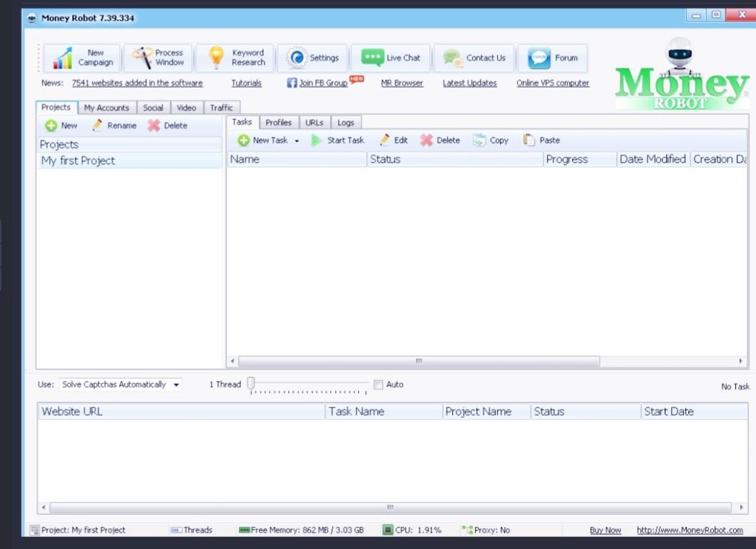Open the www.MoneyRobot.com link

(690, 530)
